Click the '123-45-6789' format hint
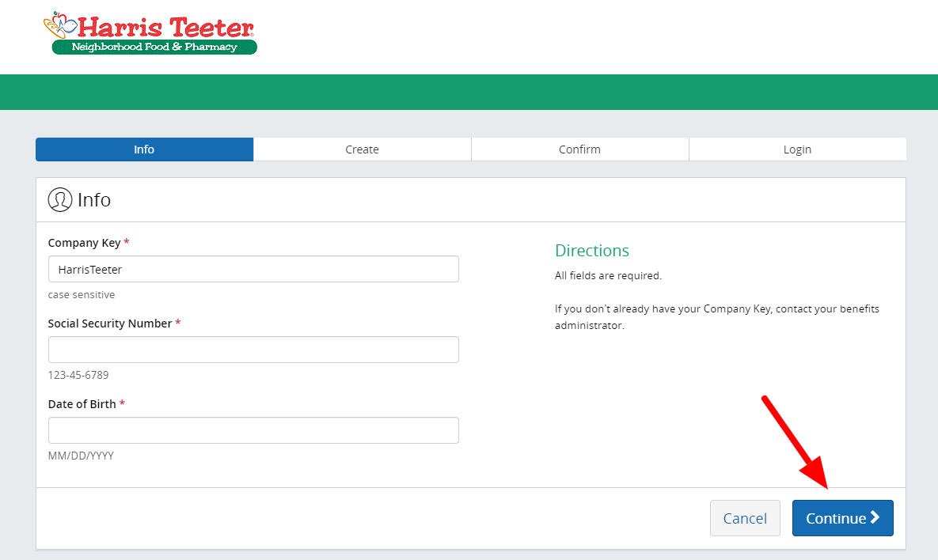938x560 pixels. 78,376
